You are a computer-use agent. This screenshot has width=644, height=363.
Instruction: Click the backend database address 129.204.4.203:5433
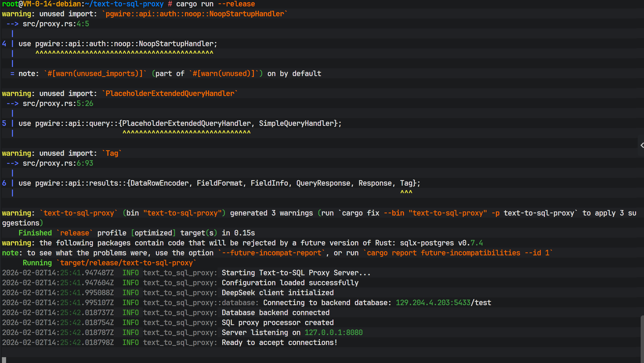tap(433, 303)
